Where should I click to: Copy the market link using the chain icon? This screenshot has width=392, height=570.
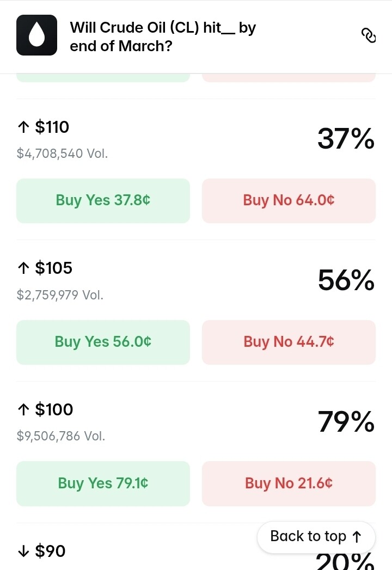coord(369,35)
